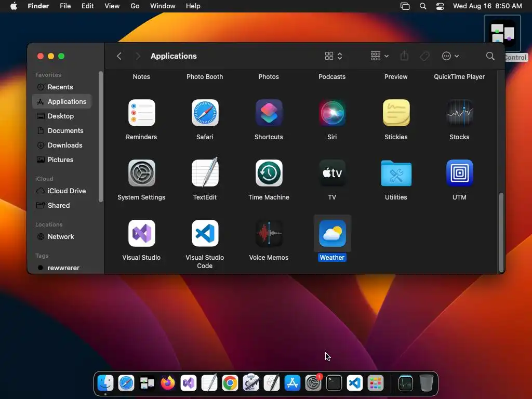Viewport: 532px width, 399px height.
Task: Select Pictures in the sidebar
Action: click(62, 159)
